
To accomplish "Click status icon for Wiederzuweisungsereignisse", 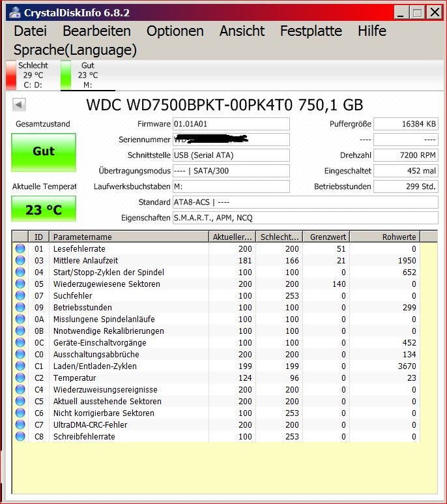I will [x=20, y=389].
